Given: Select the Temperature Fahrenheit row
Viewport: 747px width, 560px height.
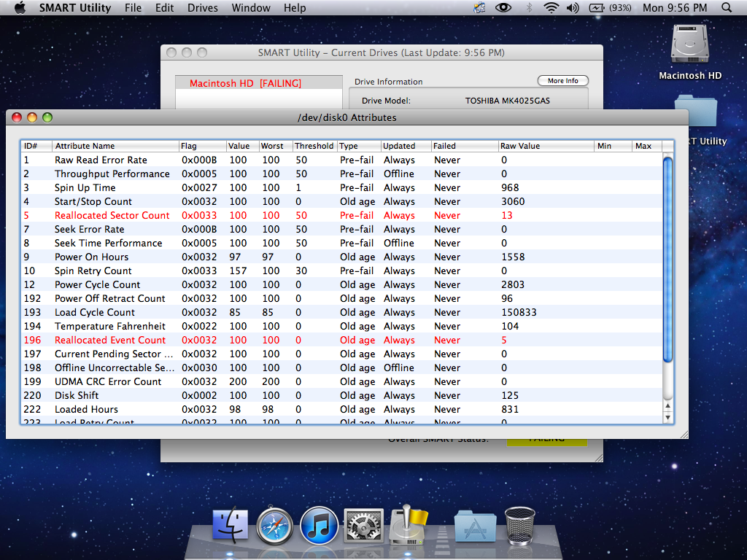Looking at the screenshot, I should click(341, 326).
